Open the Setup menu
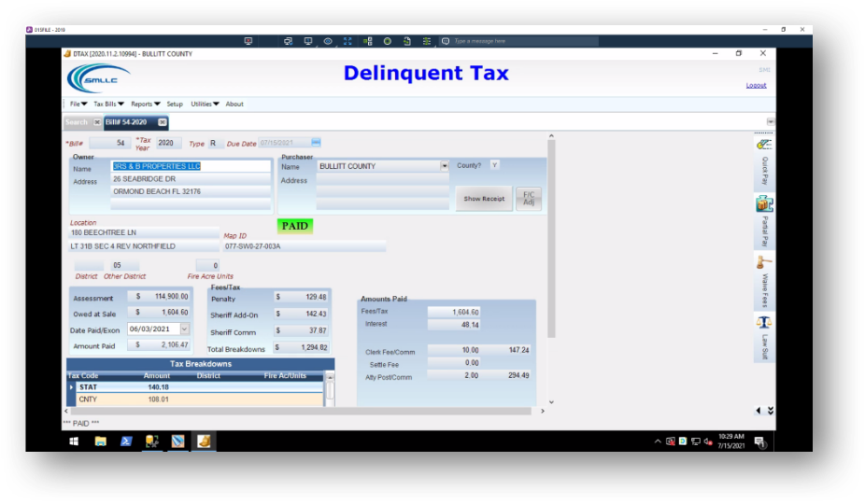This screenshot has width=865, height=504. pos(175,104)
